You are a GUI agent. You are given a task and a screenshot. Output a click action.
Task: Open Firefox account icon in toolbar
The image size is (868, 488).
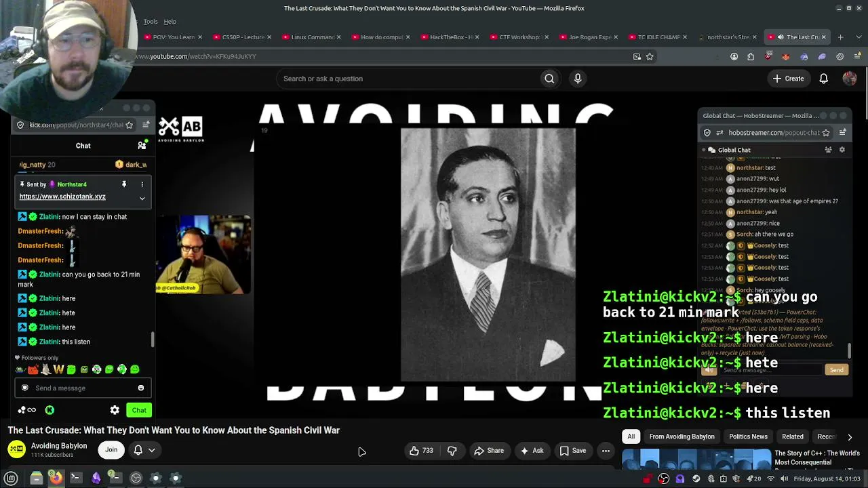[x=734, y=56]
